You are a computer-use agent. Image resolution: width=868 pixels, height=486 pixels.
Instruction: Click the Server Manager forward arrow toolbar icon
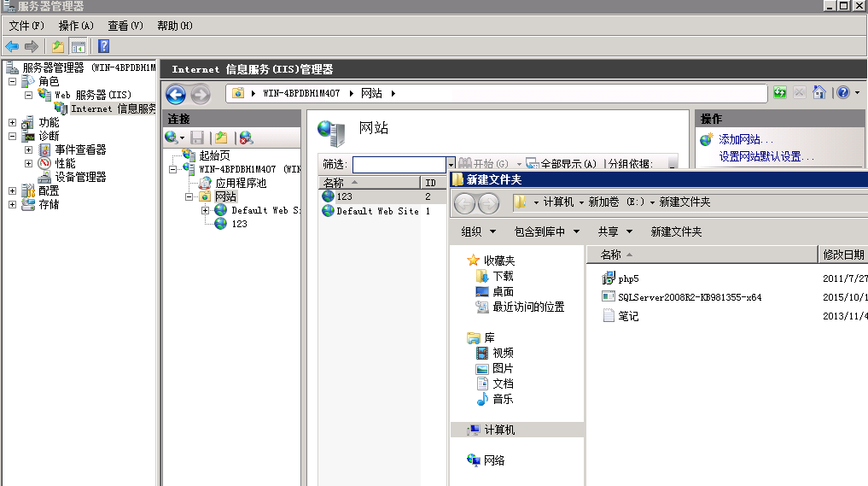coord(32,46)
